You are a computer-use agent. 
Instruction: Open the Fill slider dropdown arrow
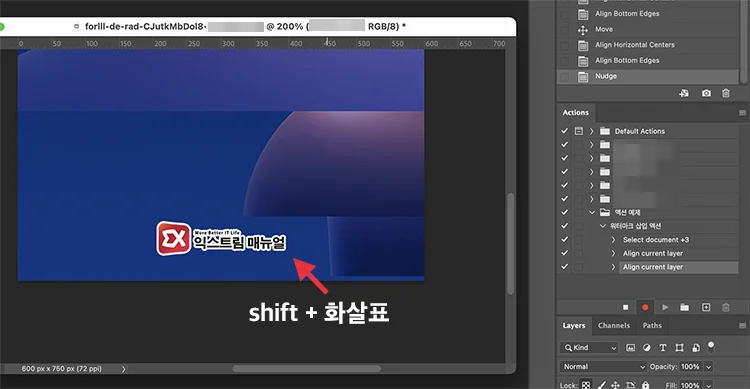[x=709, y=385]
